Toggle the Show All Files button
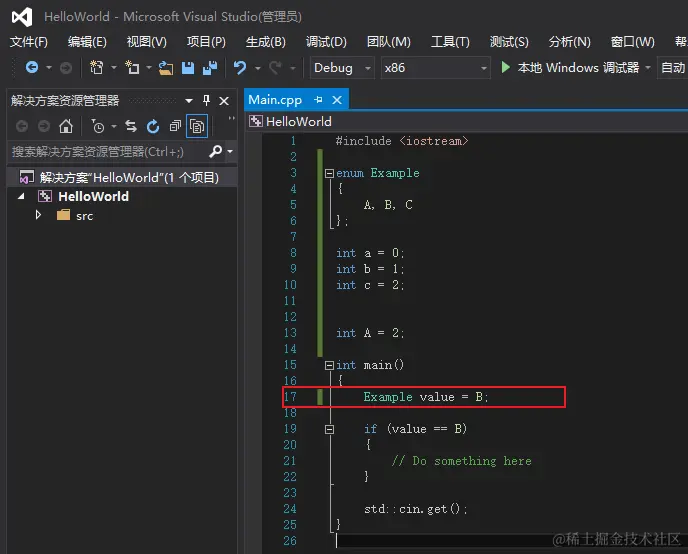 point(197,126)
